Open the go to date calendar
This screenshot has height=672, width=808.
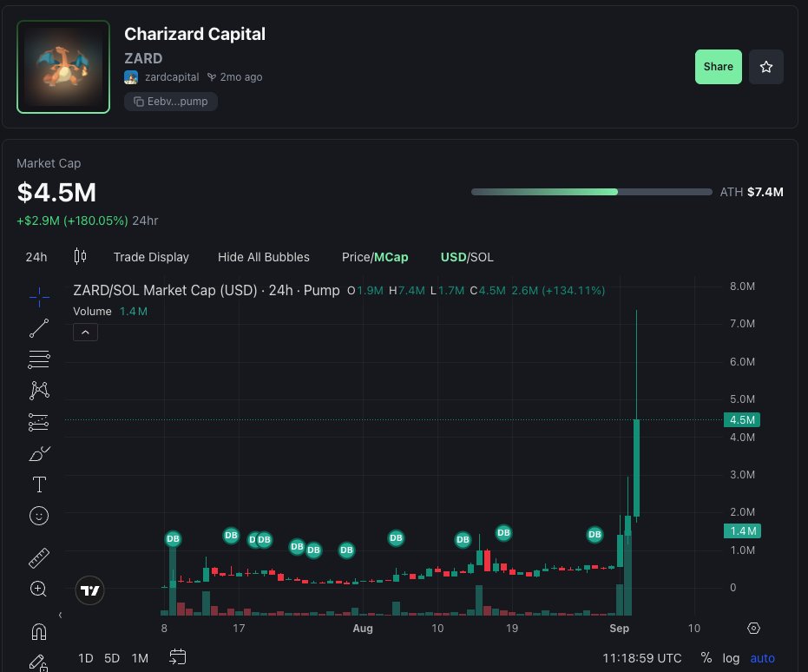pyautogui.click(x=178, y=657)
